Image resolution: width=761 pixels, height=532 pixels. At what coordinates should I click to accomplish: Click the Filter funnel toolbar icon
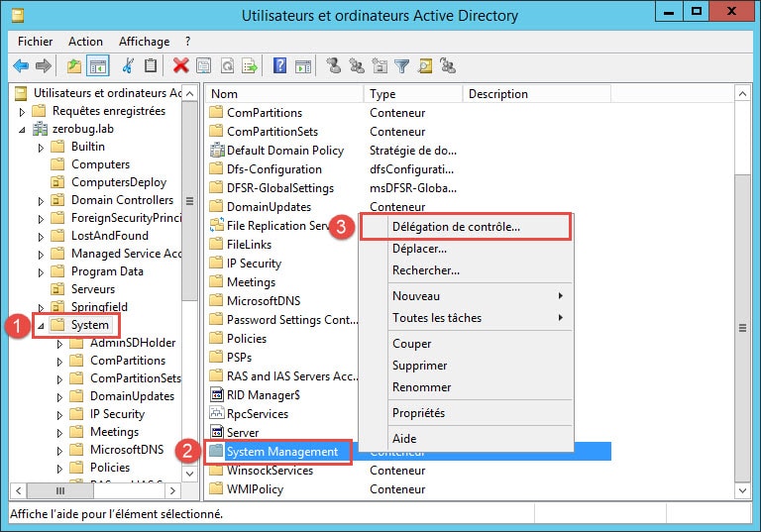click(x=402, y=65)
